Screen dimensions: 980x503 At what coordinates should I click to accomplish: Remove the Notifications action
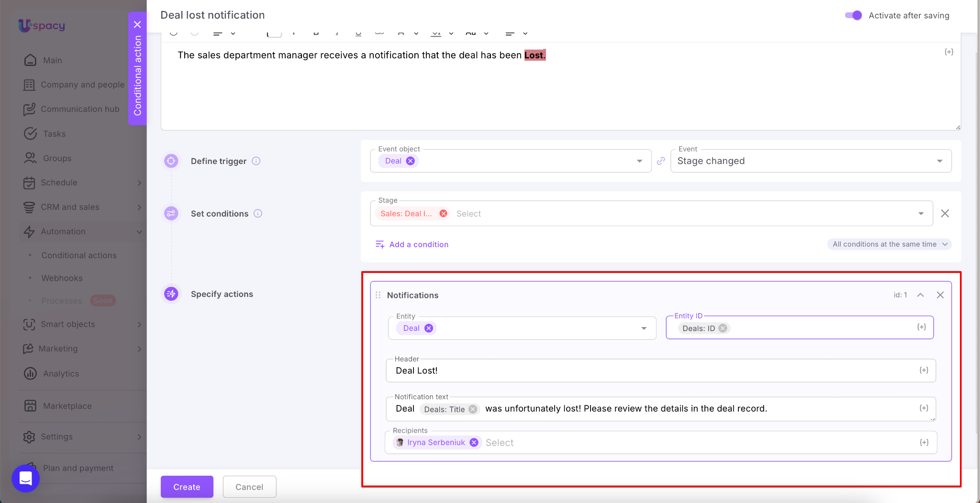click(940, 295)
